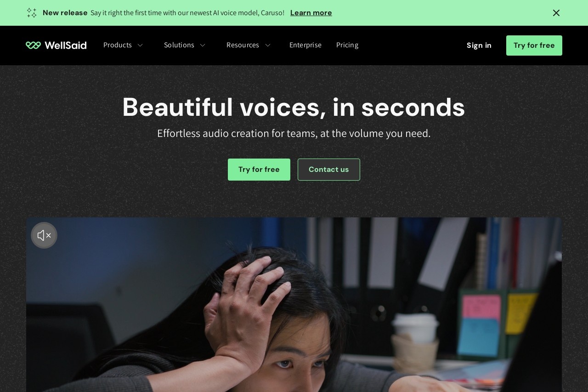This screenshot has height=392, width=588.
Task: Expand the Resources dropdown chevron
Action: tap(268, 45)
